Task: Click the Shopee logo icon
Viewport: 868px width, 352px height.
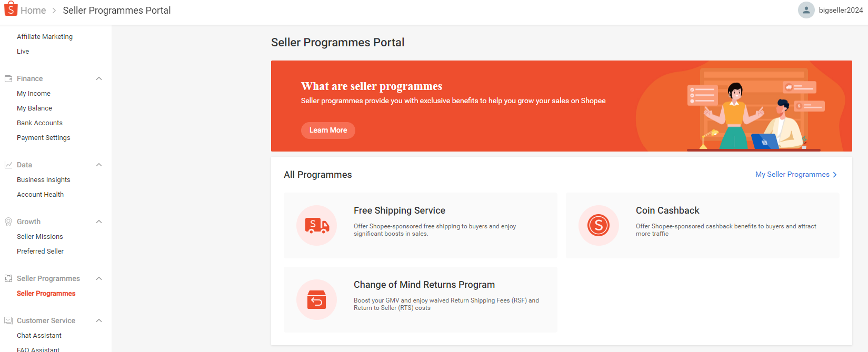Action: click(10, 9)
